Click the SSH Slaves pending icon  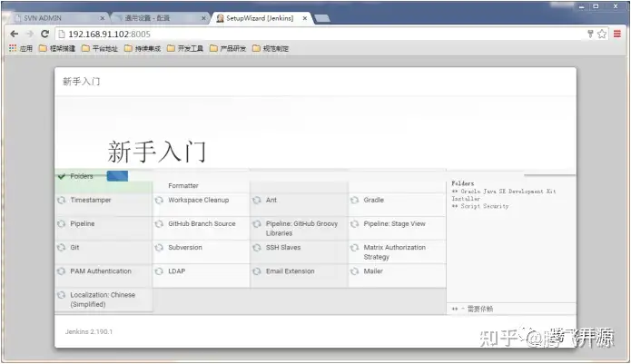coord(257,248)
